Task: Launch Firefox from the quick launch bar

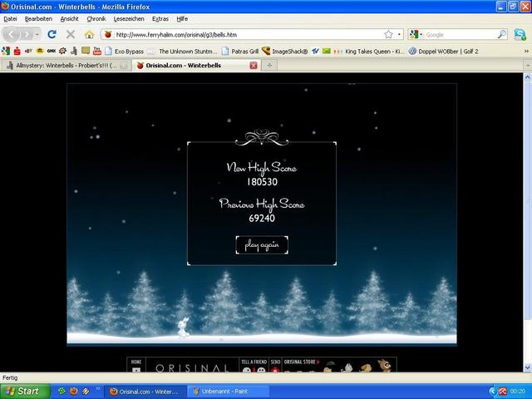Action: point(74,392)
